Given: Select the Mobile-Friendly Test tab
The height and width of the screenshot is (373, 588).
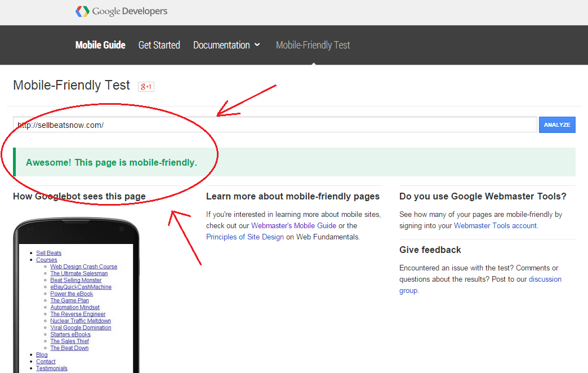Looking at the screenshot, I should tap(313, 45).
